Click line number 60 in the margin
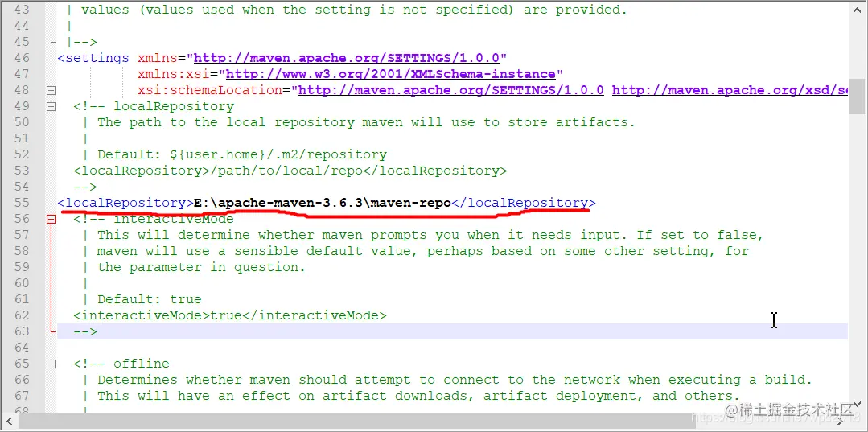This screenshot has height=432, width=868. tap(22, 283)
